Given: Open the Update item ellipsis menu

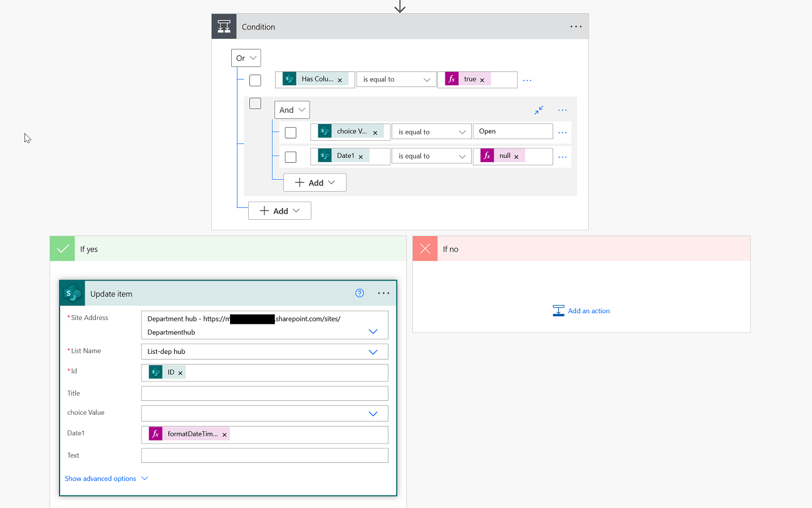Looking at the screenshot, I should [x=383, y=293].
